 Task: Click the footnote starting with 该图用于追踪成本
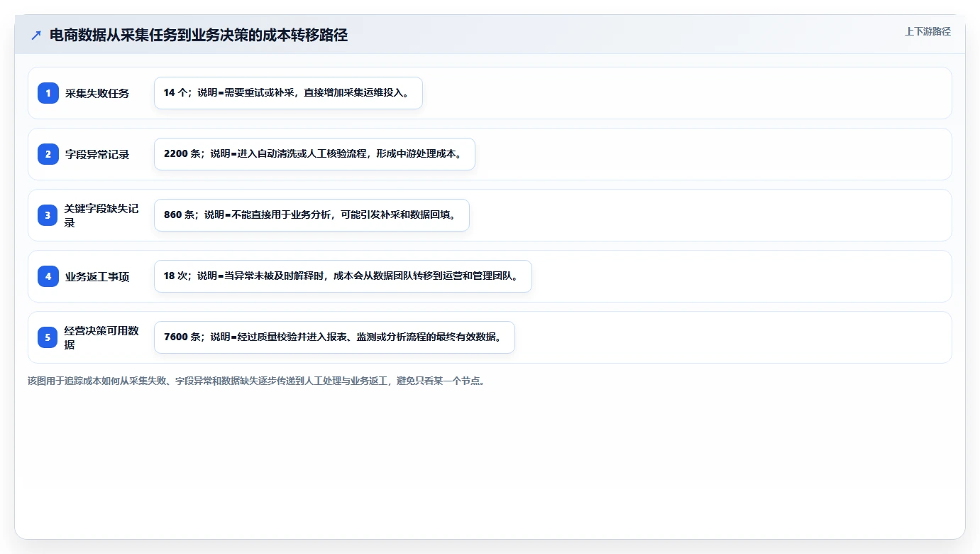pyautogui.click(x=257, y=381)
